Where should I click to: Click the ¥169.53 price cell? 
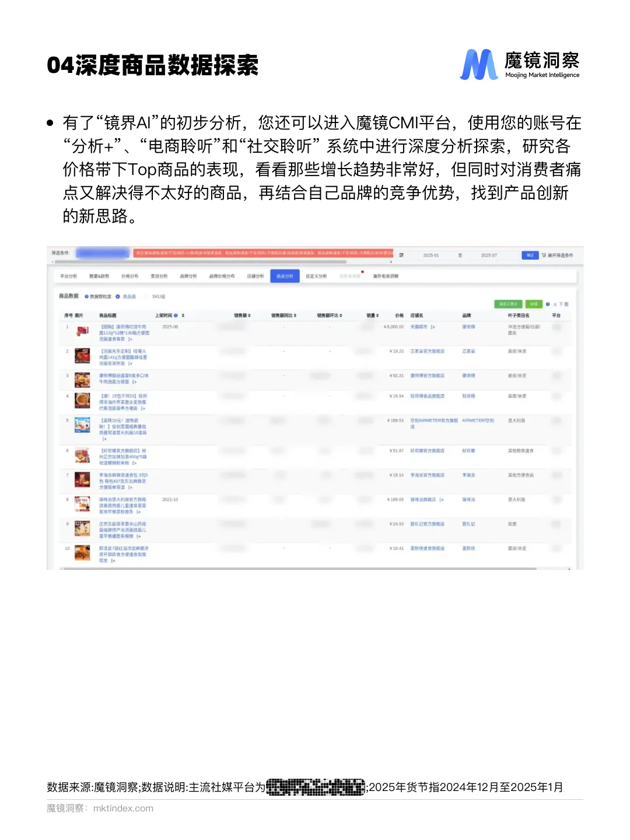coord(395,421)
